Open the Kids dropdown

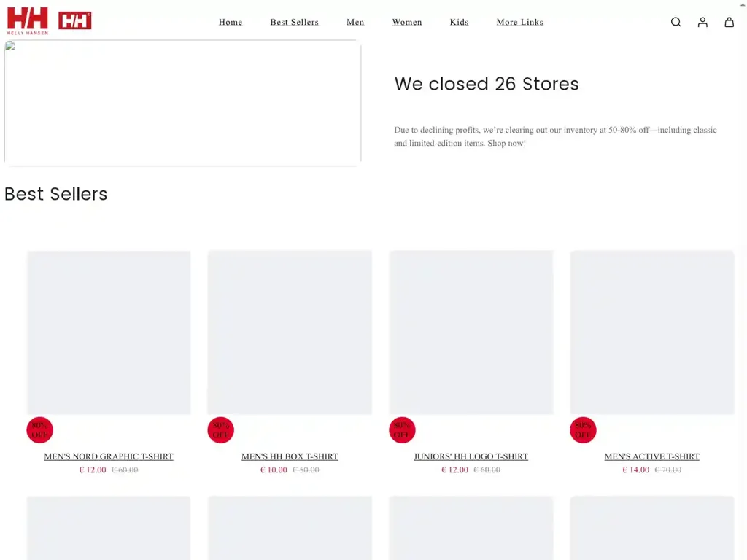(459, 22)
